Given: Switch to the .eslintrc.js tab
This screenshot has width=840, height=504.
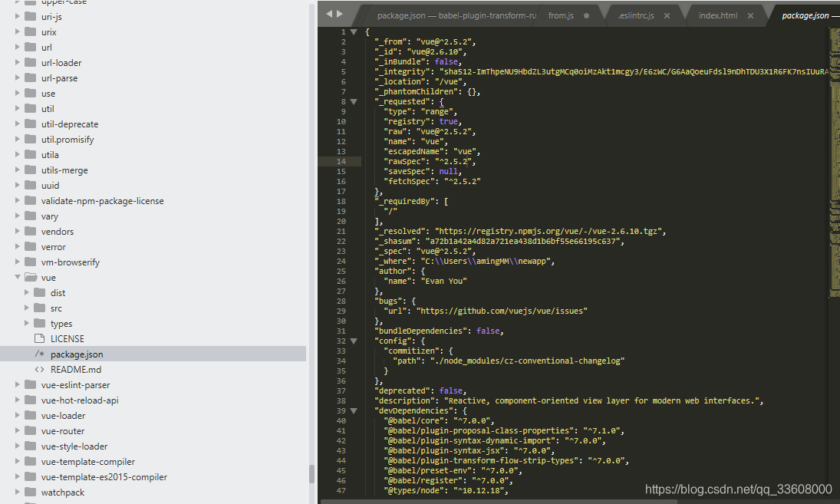Looking at the screenshot, I should 636,15.
